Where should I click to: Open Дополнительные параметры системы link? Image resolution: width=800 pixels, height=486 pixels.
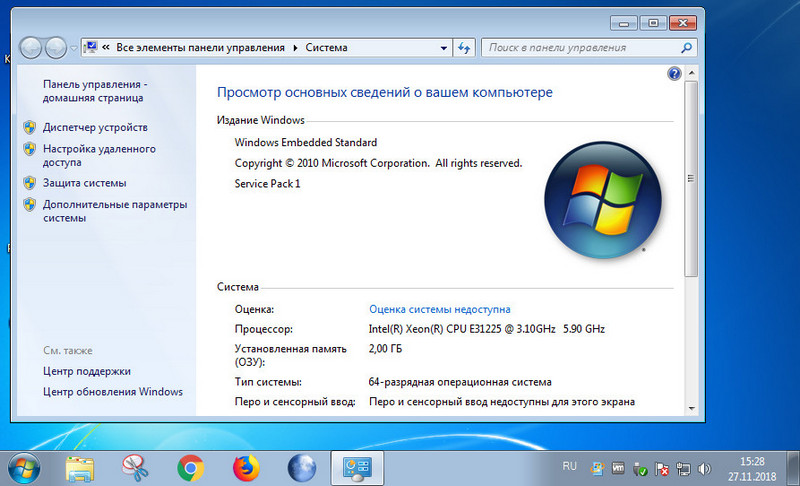(x=115, y=211)
